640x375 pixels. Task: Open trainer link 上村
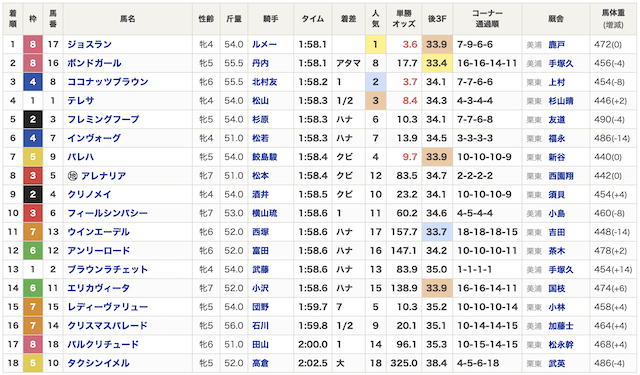557,82
